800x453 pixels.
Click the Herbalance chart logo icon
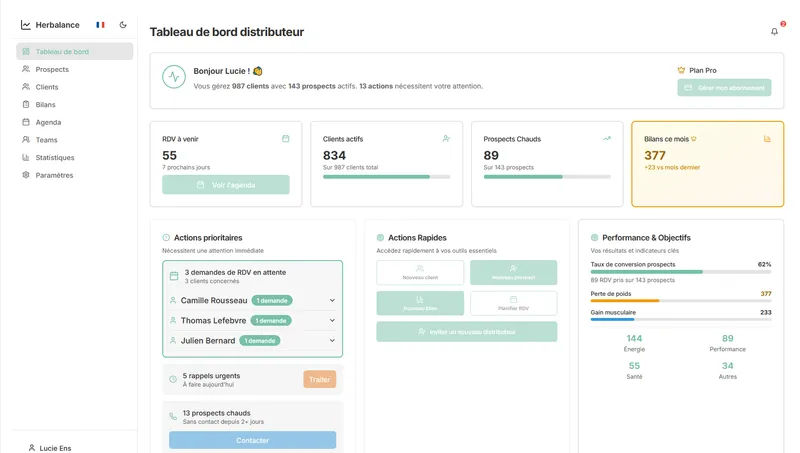click(26, 24)
